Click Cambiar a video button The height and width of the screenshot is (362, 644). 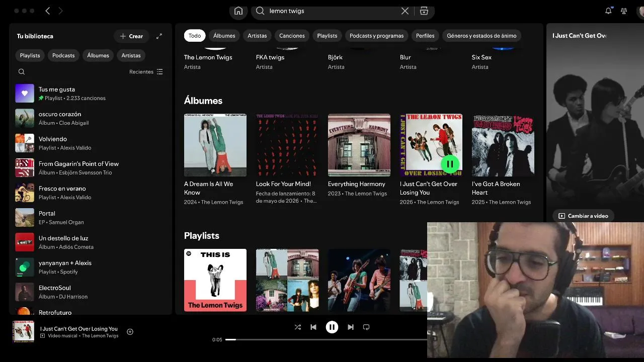583,216
